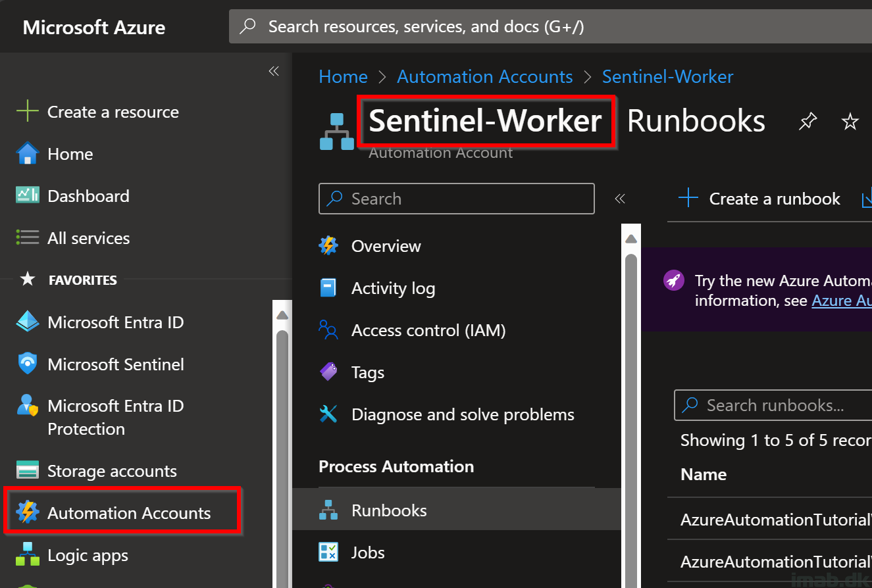This screenshot has width=872, height=588.
Task: Select Jobs under Process Automation
Action: click(456, 552)
